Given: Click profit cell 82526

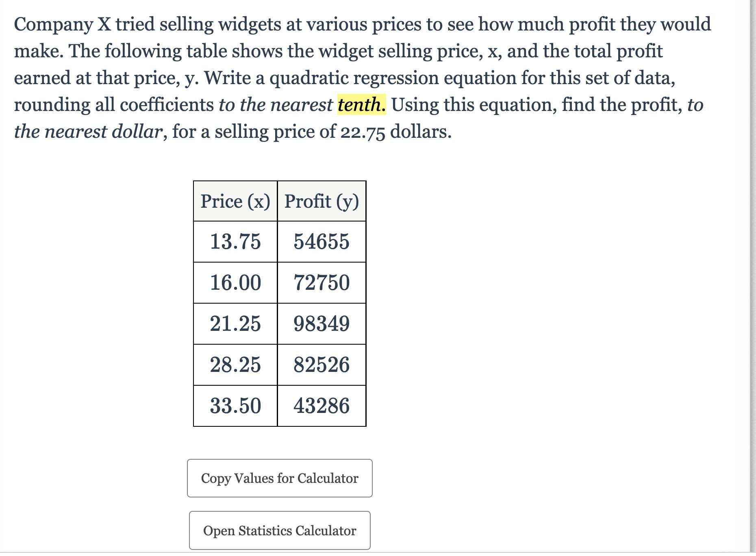Looking at the screenshot, I should tap(322, 365).
